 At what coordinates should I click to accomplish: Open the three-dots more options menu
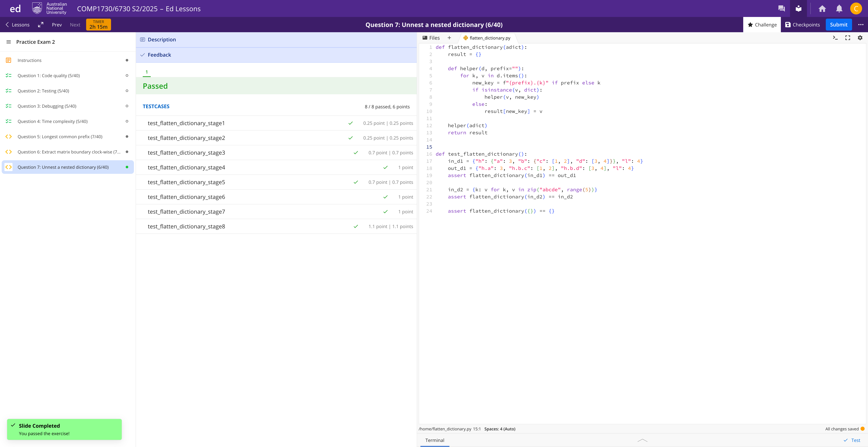(861, 25)
